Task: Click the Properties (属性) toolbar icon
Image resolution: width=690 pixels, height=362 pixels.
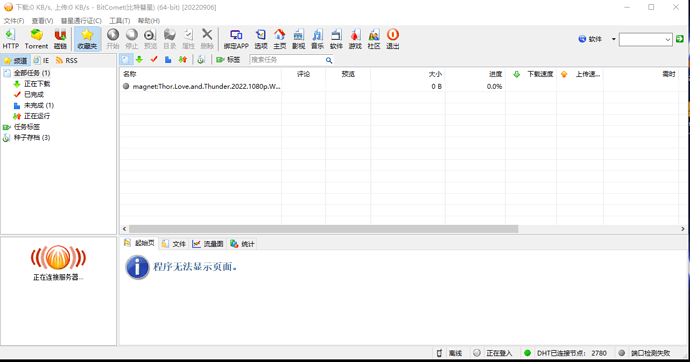Action: 188,39
